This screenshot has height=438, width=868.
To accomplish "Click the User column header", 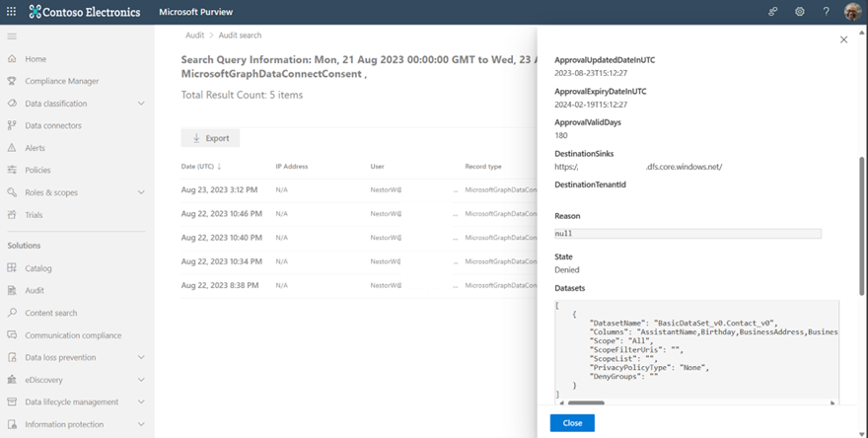I will [377, 166].
